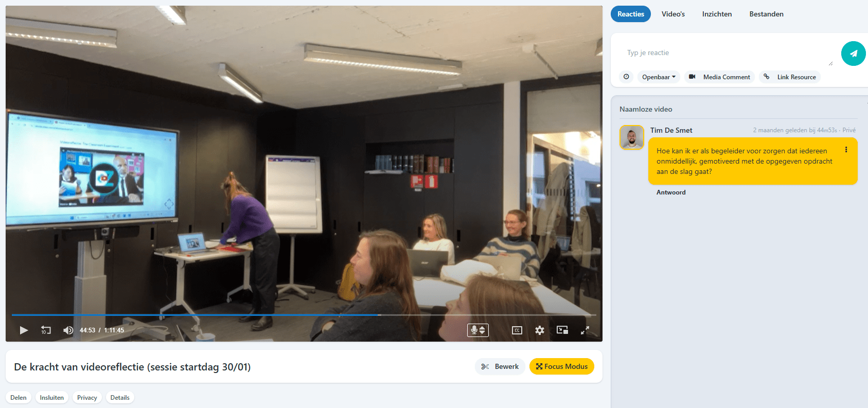Mute the video volume speaker icon

click(68, 330)
